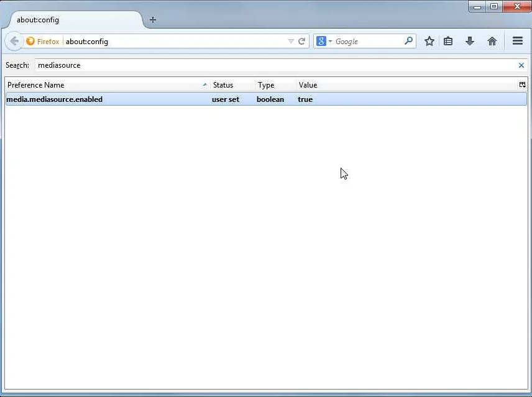The image size is (532, 397).
Task: Open the Firefox hamburger menu
Action: (517, 42)
